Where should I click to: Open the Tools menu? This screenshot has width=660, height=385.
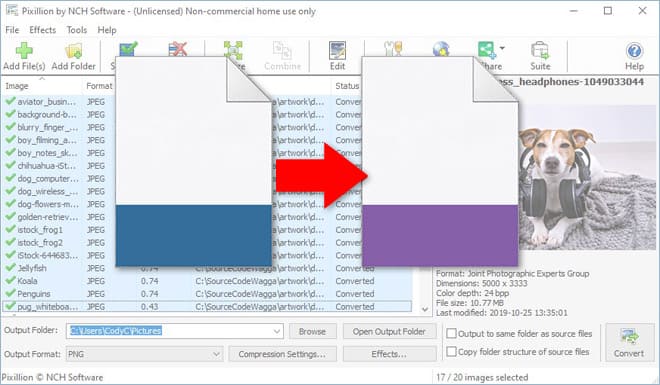(77, 30)
